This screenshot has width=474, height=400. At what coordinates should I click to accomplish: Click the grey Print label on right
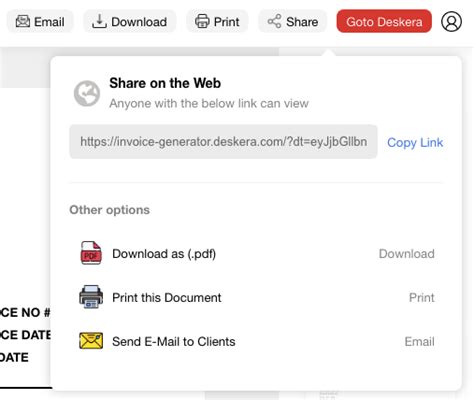pyautogui.click(x=422, y=298)
